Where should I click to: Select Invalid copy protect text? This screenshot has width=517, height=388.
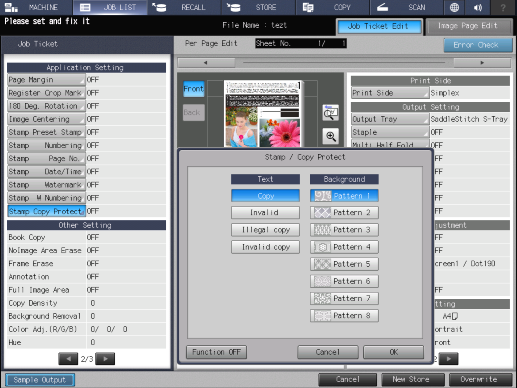tap(265, 247)
